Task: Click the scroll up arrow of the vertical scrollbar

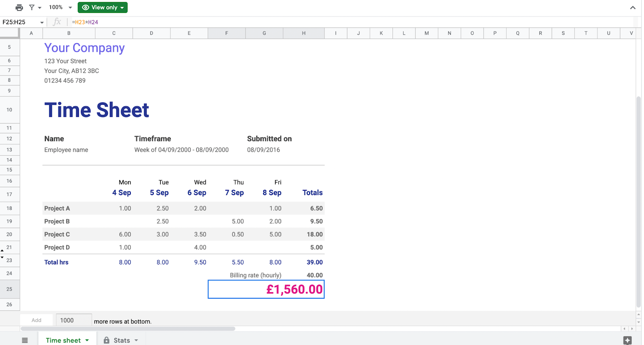Action: click(638, 314)
